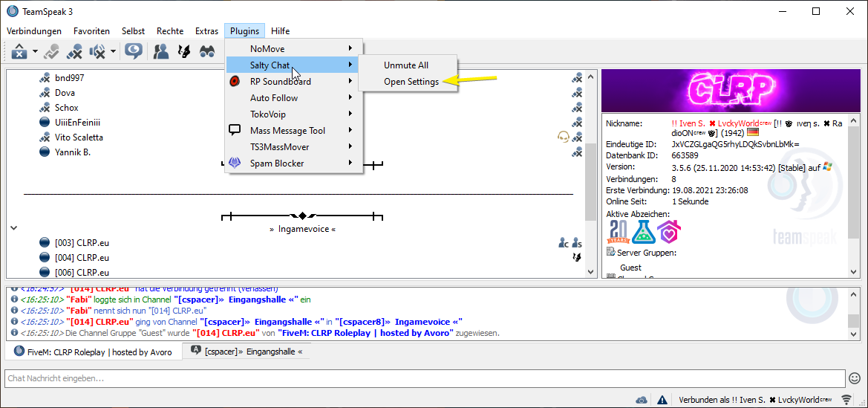Open the away status dropdown arrow
Screen dimensions: 868x408
tap(35, 52)
